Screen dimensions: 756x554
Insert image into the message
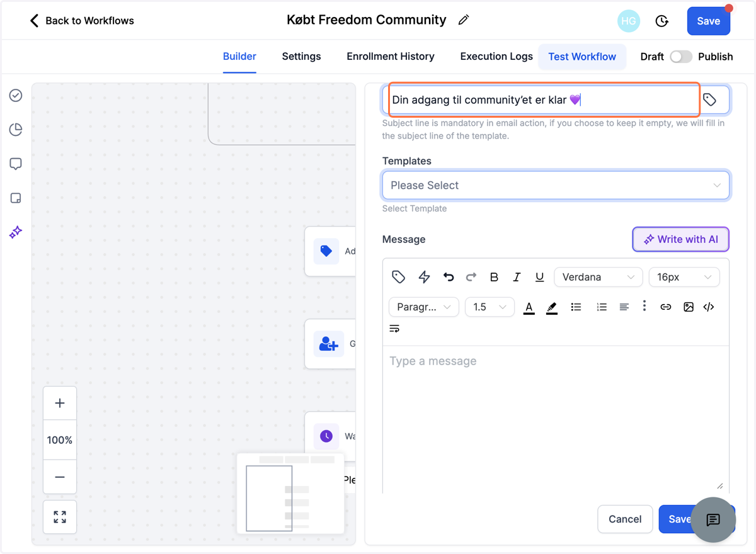pos(688,307)
